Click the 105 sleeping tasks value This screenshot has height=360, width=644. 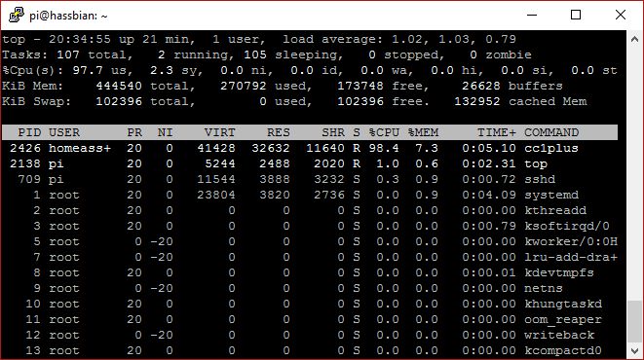255,54
